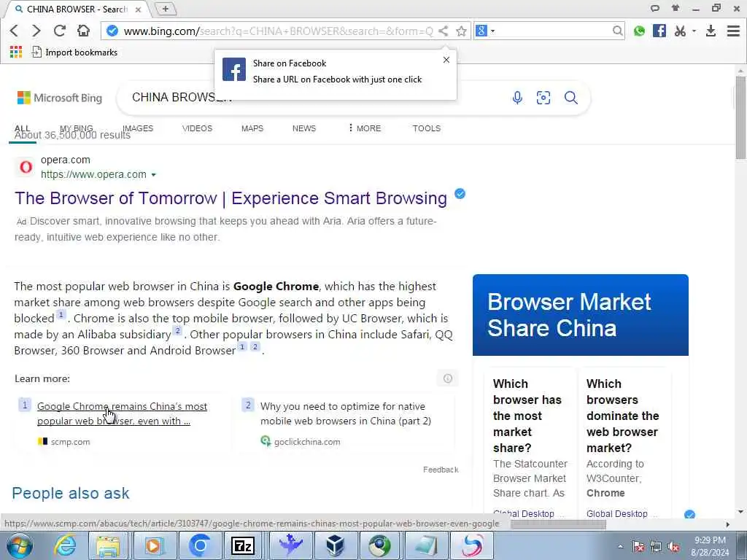
Task: Expand the MORE results menu
Action: tap(365, 128)
